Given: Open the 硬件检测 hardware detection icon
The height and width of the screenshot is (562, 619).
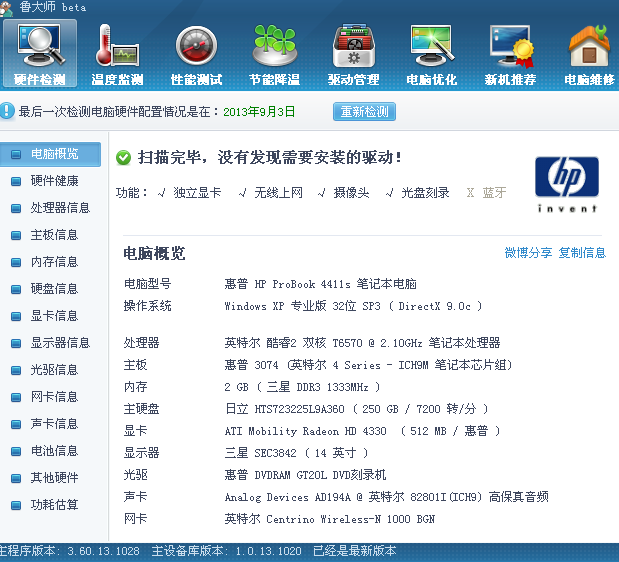Looking at the screenshot, I should tap(40, 53).
